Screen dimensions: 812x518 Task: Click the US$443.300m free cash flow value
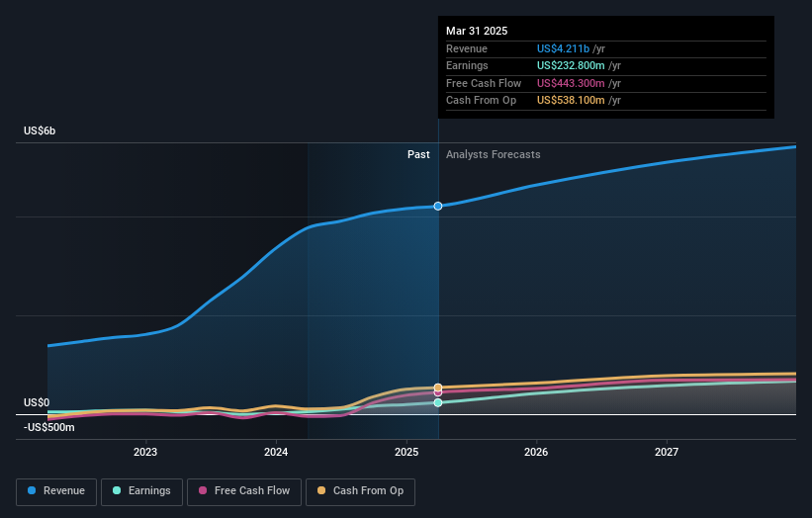click(571, 83)
